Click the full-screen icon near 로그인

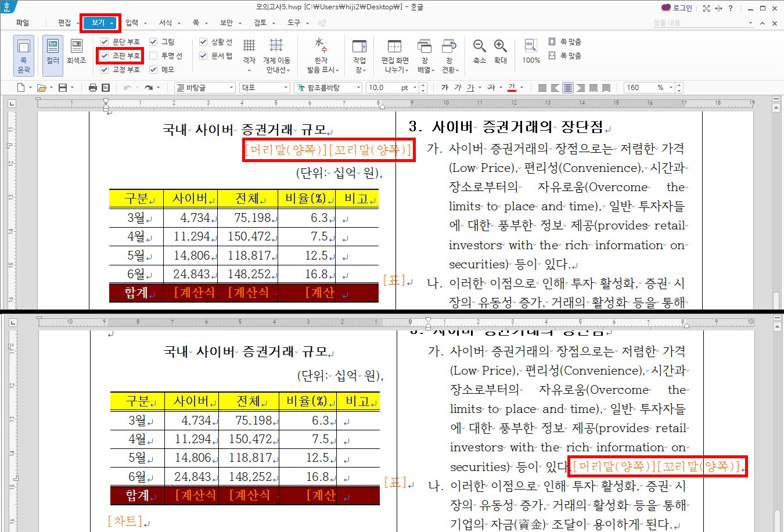tap(706, 8)
